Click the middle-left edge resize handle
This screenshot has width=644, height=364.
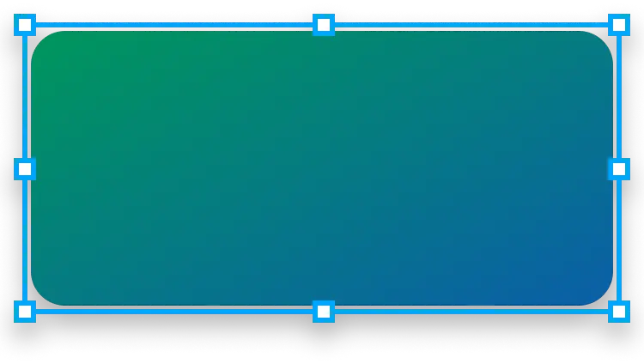point(25,168)
